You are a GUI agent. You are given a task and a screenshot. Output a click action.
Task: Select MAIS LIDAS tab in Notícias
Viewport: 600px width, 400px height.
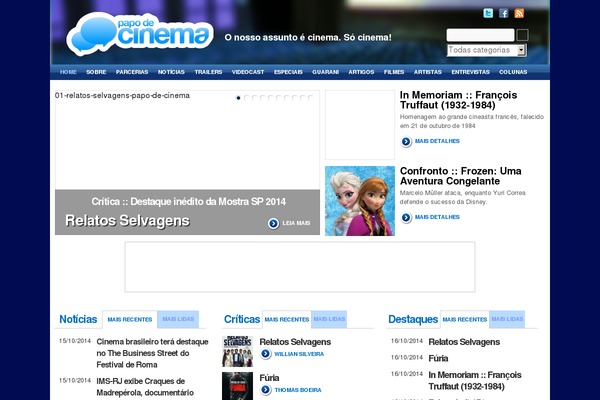coord(178,319)
